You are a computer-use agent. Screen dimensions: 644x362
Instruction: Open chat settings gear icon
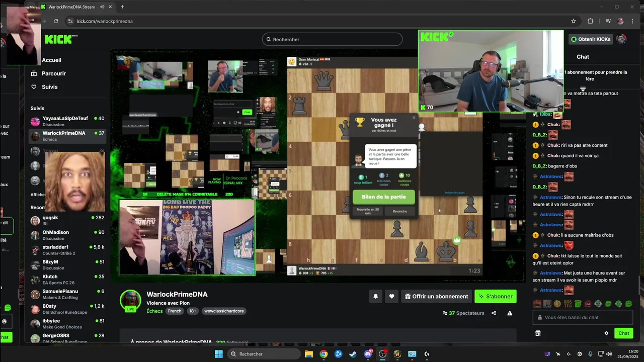[606, 333]
